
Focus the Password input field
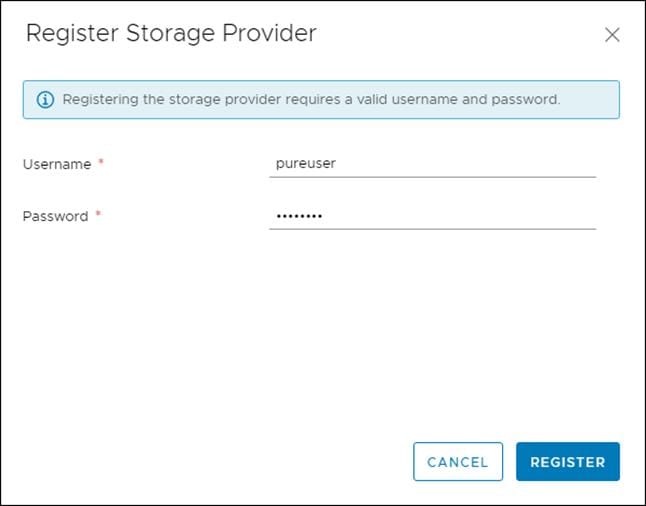pyautogui.click(x=432, y=216)
